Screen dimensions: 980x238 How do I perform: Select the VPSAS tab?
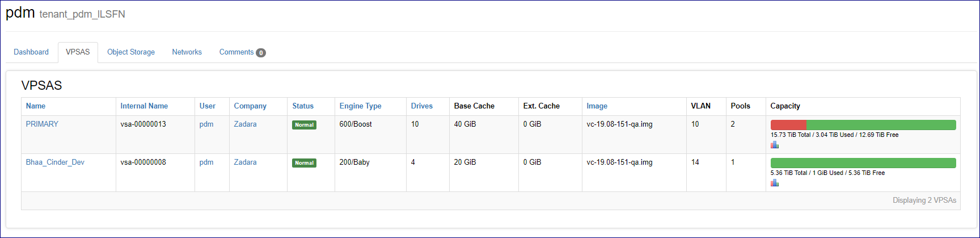pos(78,52)
